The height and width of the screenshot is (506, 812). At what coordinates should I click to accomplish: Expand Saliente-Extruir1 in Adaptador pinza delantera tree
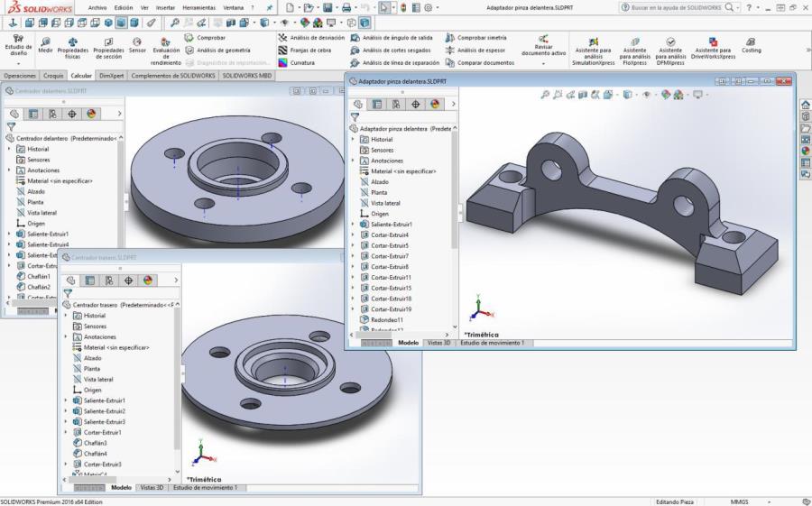point(354,225)
